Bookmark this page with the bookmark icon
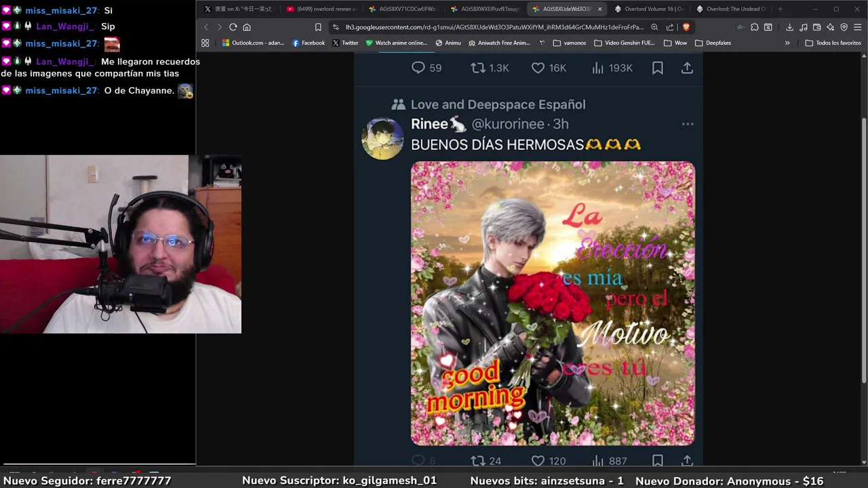 pos(318,27)
